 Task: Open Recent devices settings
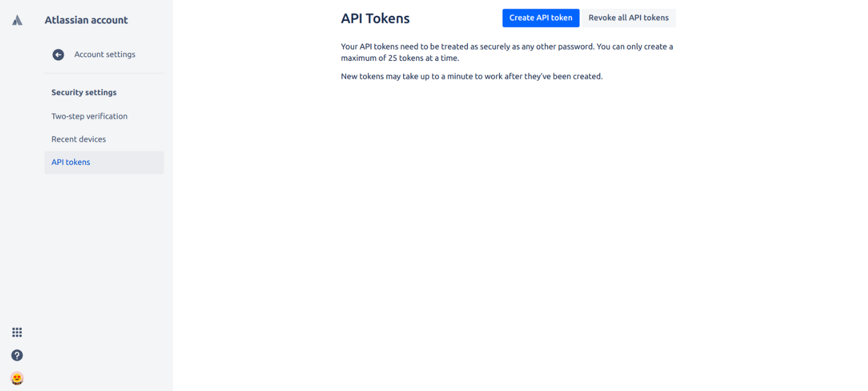(x=78, y=139)
